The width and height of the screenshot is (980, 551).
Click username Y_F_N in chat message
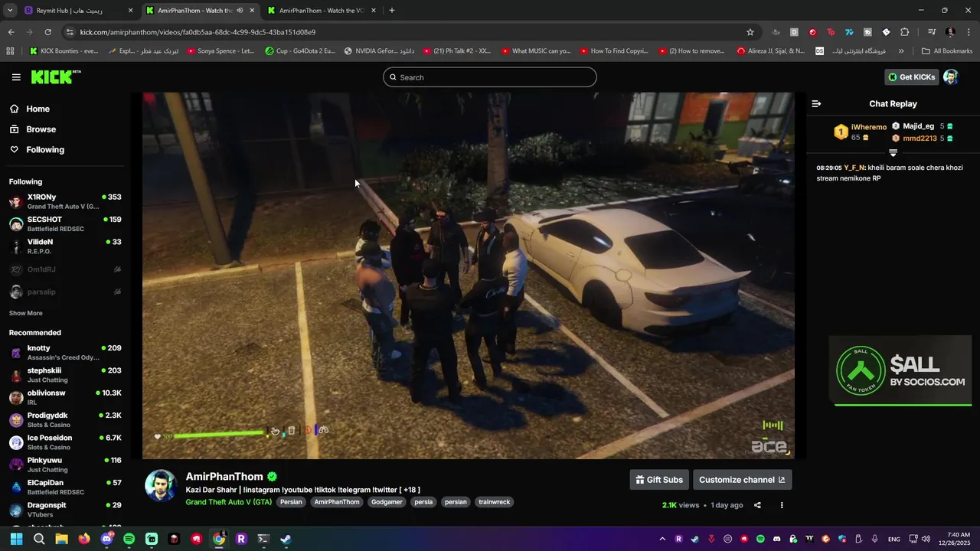[x=854, y=168]
